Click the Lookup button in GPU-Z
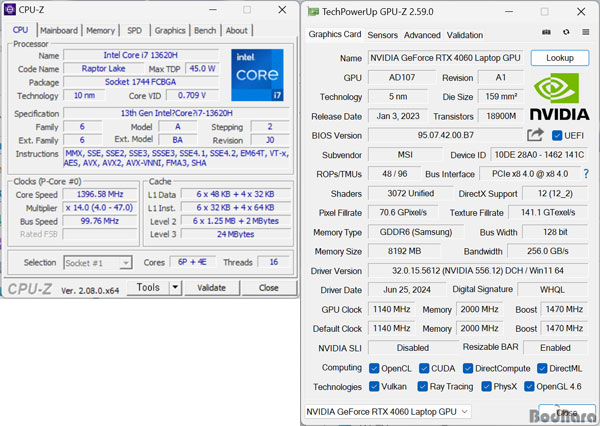 coord(560,58)
